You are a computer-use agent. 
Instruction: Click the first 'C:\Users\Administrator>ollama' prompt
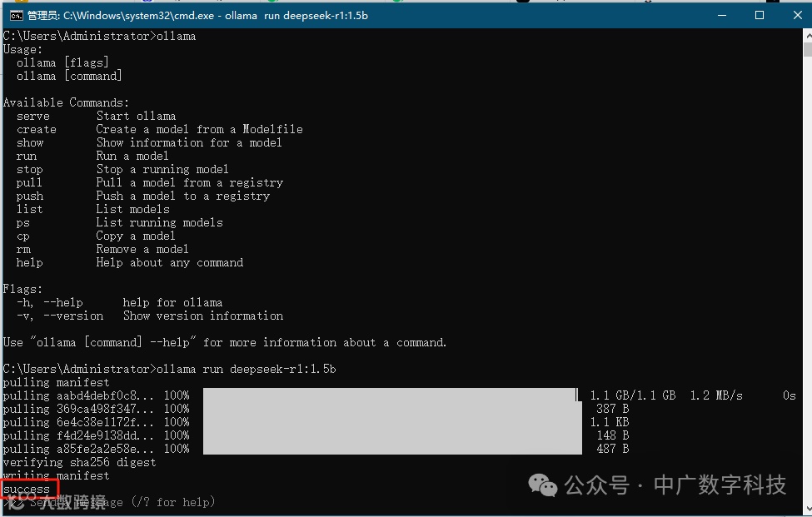[99, 37]
